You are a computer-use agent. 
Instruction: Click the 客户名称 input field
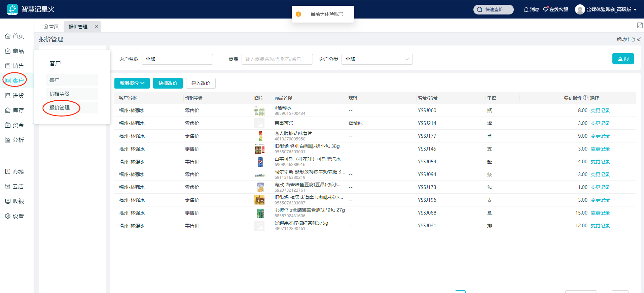click(x=177, y=59)
